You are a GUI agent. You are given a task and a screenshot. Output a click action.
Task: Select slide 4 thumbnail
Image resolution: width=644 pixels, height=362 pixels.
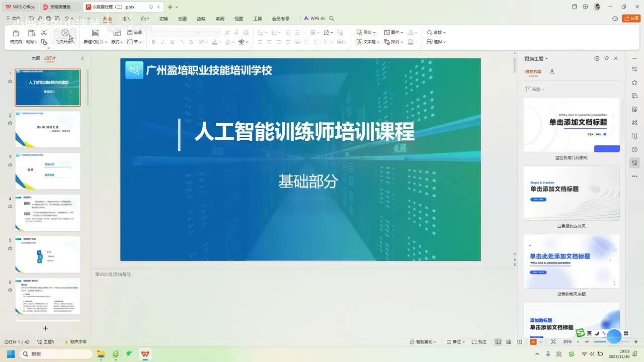[48, 213]
